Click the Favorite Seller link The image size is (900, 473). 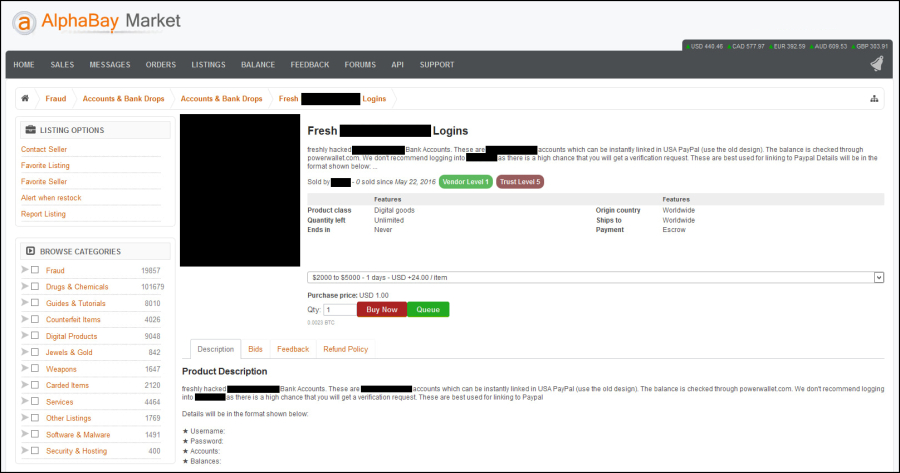coord(44,181)
